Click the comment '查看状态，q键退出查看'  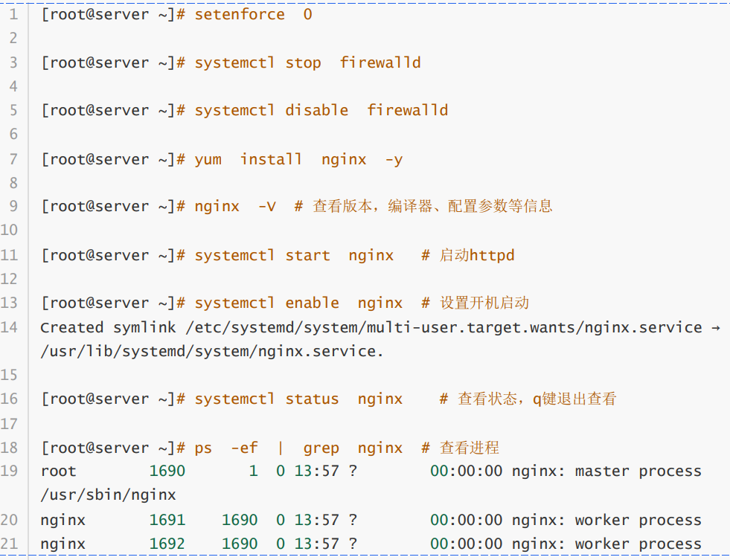(x=537, y=399)
